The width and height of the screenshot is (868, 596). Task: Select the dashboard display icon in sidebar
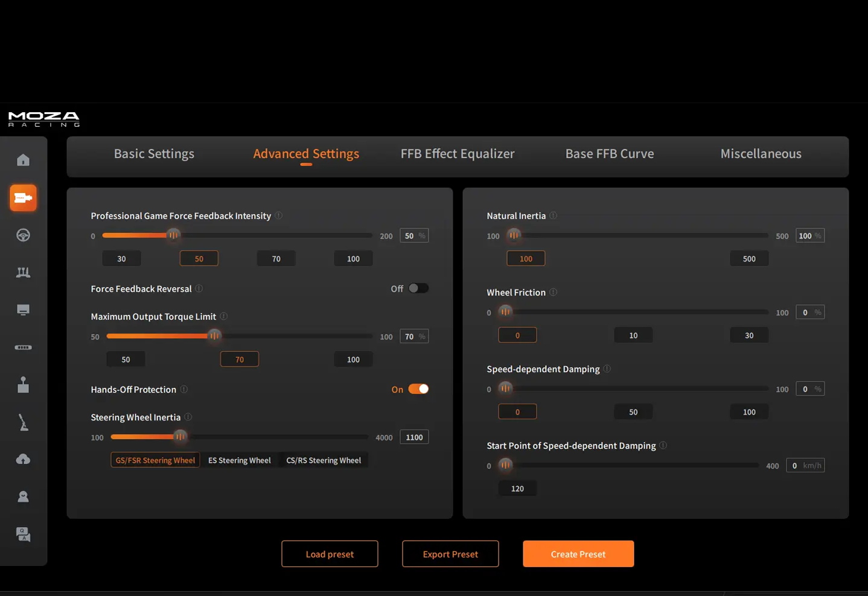coord(23,310)
